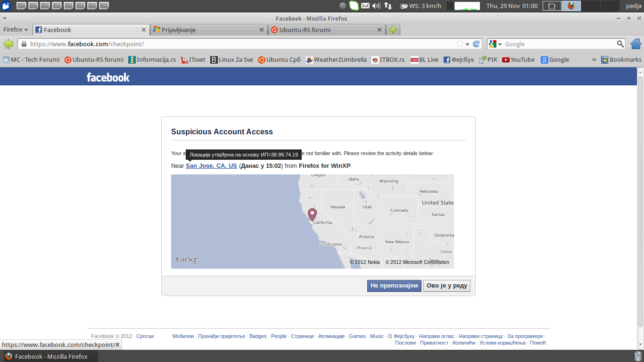Switch to the Prijavljivanje tab
The width and height of the screenshot is (644, 362).
209,30
